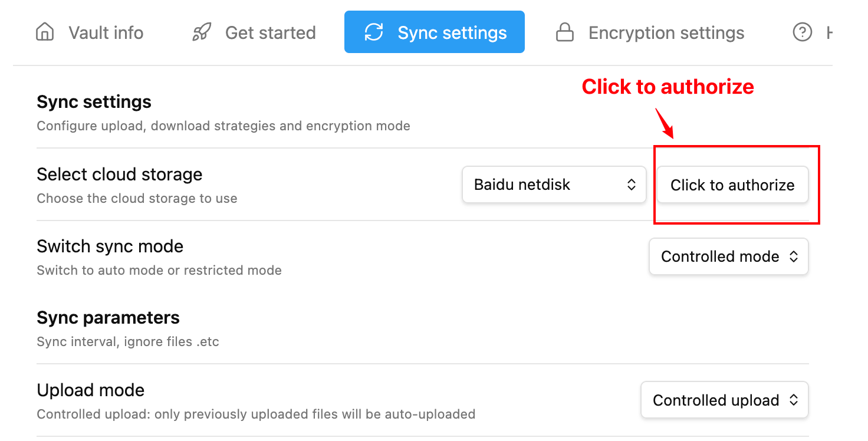Switch to the Get started tab
Viewport: 868px width, 441px height.
click(254, 32)
